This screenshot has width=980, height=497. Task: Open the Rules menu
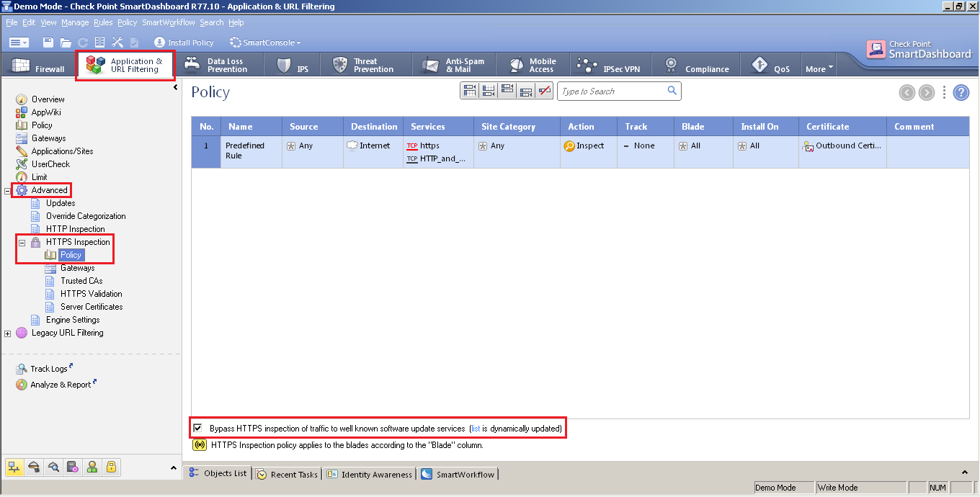[103, 22]
